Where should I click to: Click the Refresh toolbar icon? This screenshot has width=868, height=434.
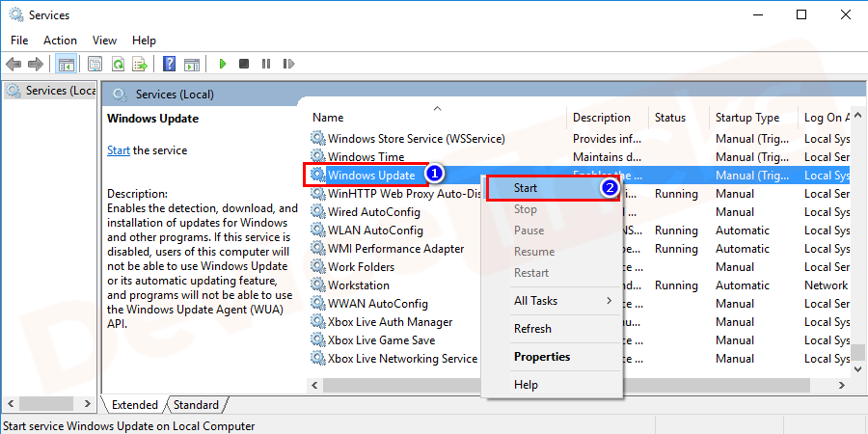point(118,65)
